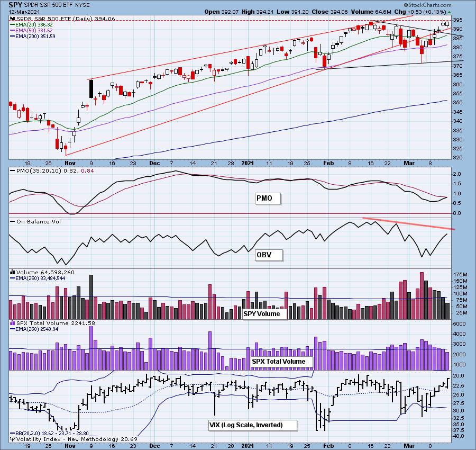The width and height of the screenshot is (476, 450).
Task: Click the purple bars icon beside SPX Total Volume 2241.58
Action: tap(13, 323)
